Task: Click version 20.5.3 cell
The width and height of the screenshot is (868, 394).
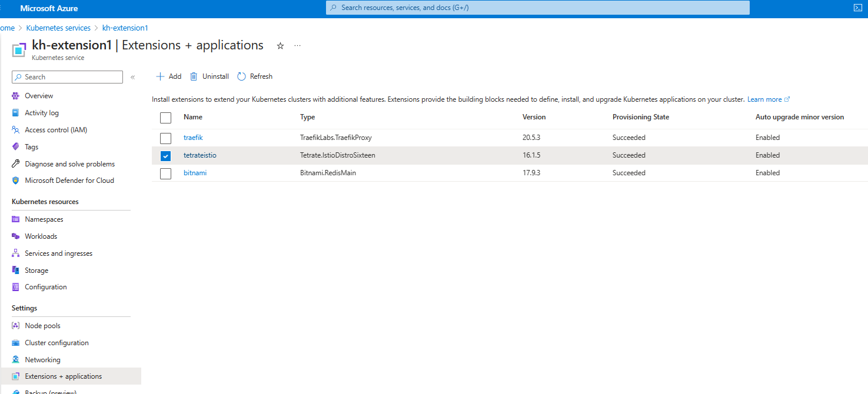Action: coord(532,138)
